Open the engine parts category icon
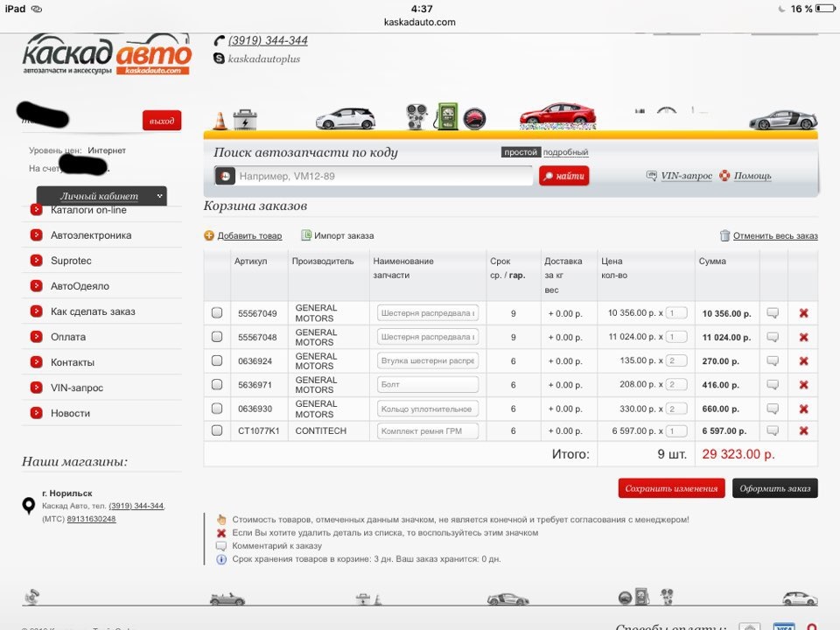840x630 pixels. point(416,116)
